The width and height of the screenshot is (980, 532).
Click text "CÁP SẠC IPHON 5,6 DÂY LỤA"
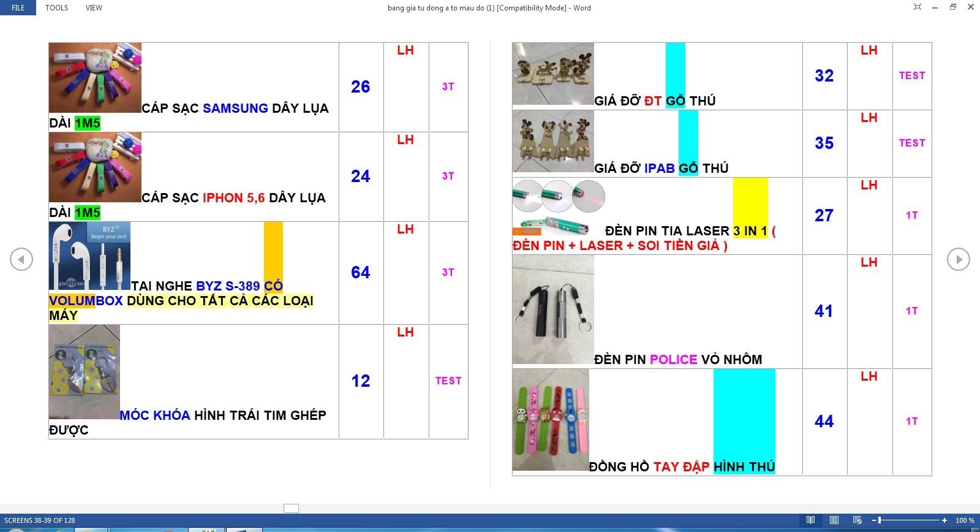233,198
